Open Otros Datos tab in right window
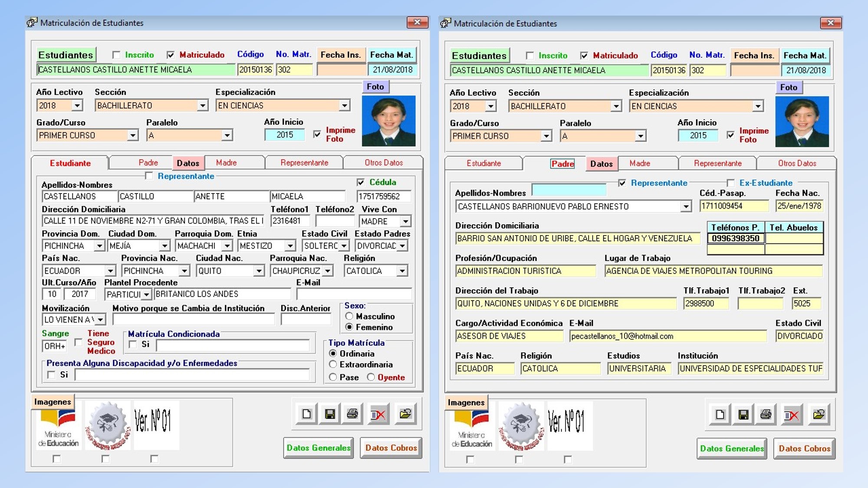Screen dimensions: 868x488 797,164
